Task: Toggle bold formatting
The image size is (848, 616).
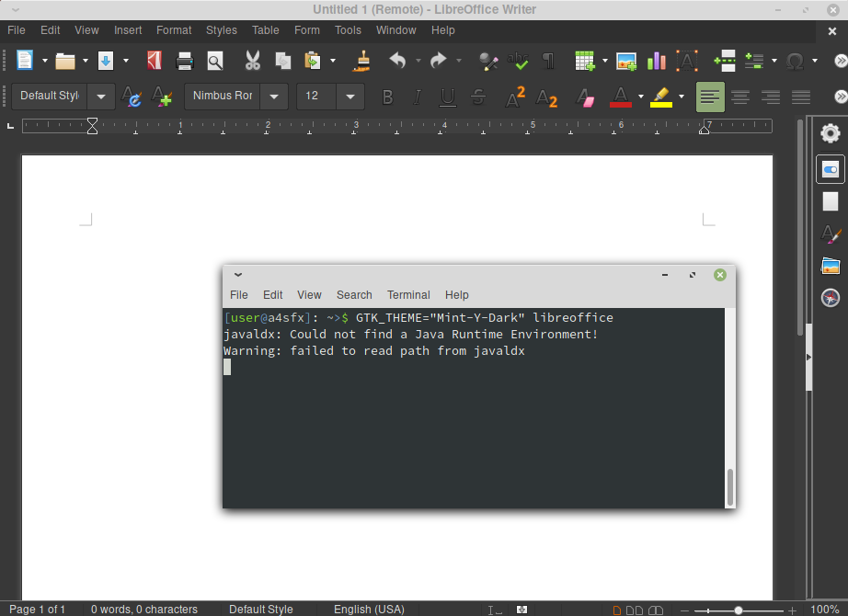Action: click(x=387, y=97)
